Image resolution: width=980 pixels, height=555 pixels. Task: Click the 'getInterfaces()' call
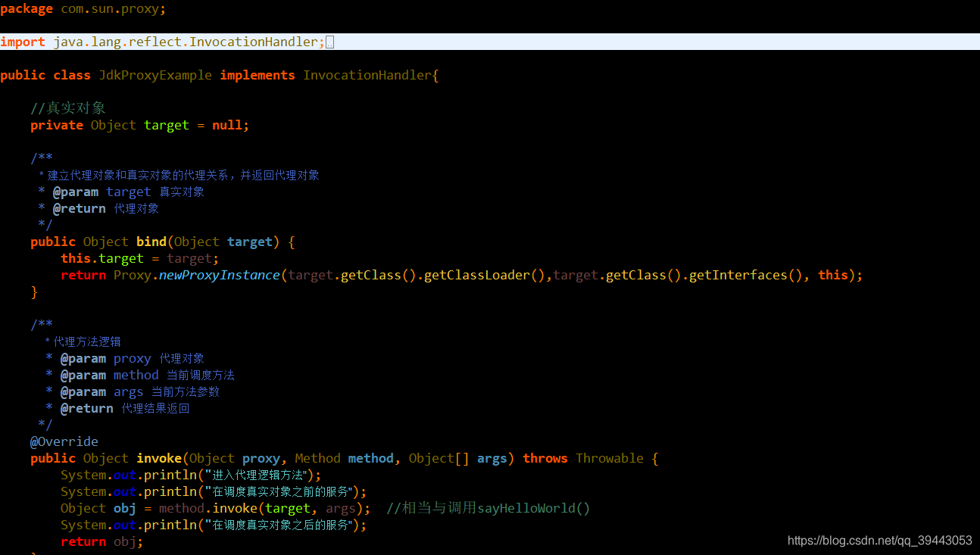point(746,275)
